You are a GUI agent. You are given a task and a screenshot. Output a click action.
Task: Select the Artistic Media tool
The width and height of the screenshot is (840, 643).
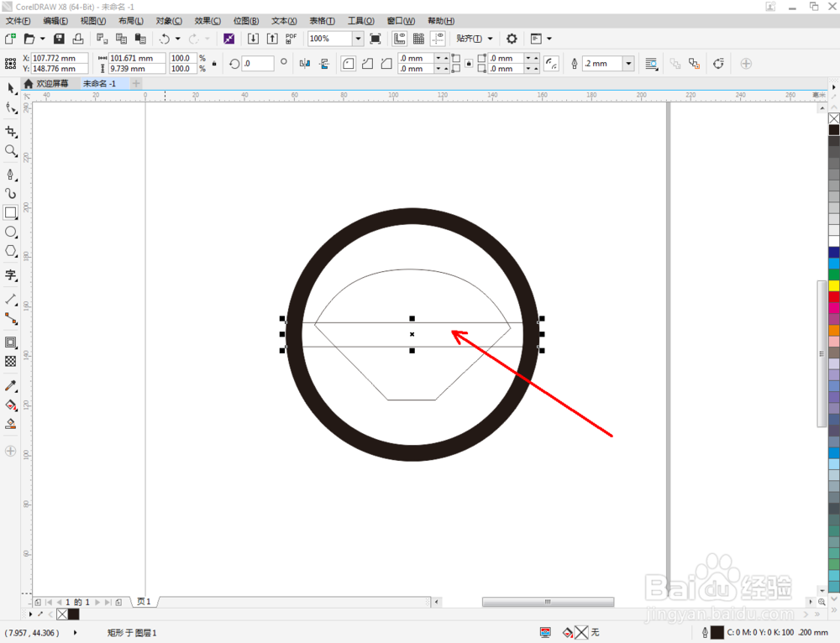click(11, 193)
